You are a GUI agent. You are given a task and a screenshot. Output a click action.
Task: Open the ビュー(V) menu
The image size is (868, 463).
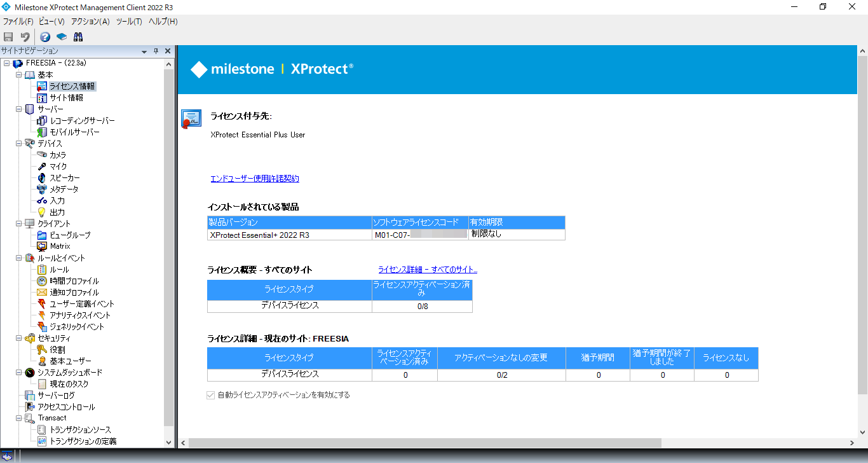(x=51, y=22)
